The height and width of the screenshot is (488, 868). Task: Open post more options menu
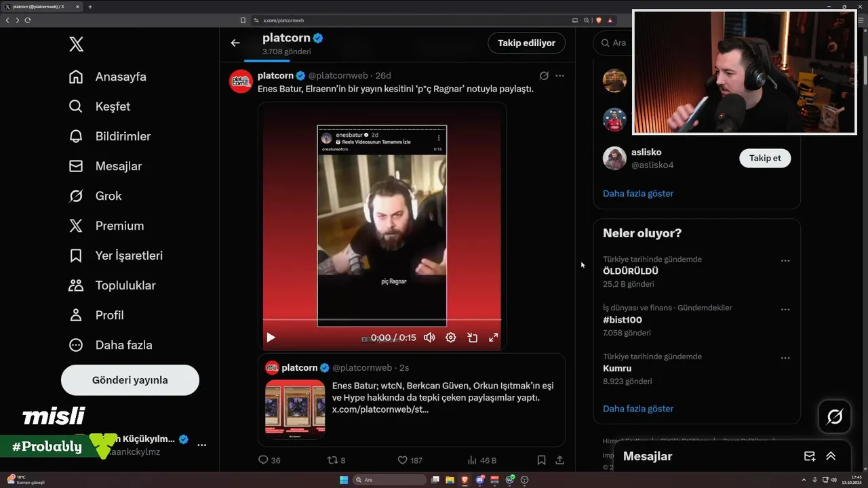(x=559, y=76)
